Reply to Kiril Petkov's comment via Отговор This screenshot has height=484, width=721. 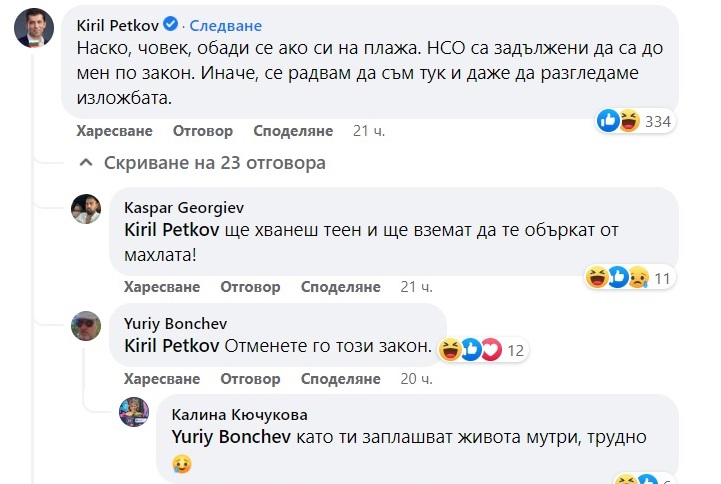[203, 131]
